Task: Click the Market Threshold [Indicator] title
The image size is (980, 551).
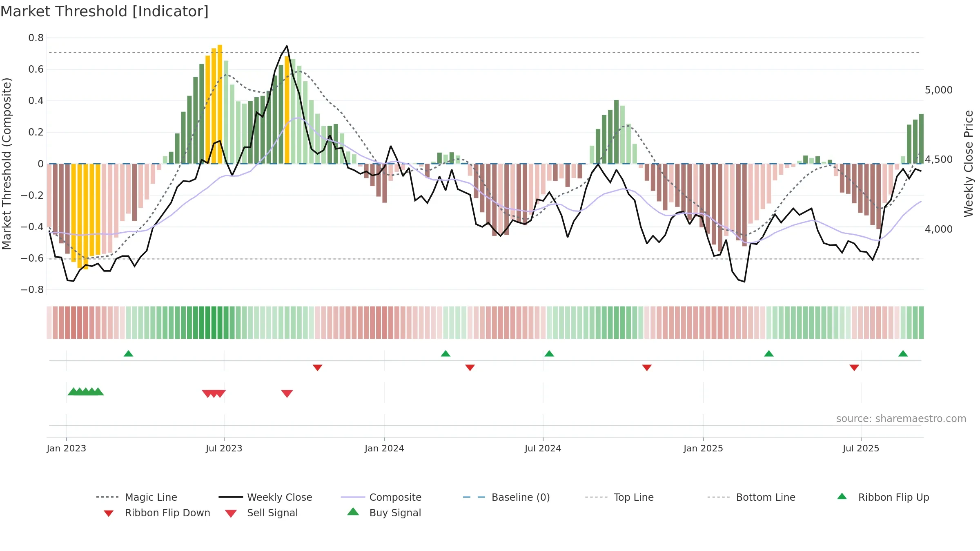Action: coord(105,11)
